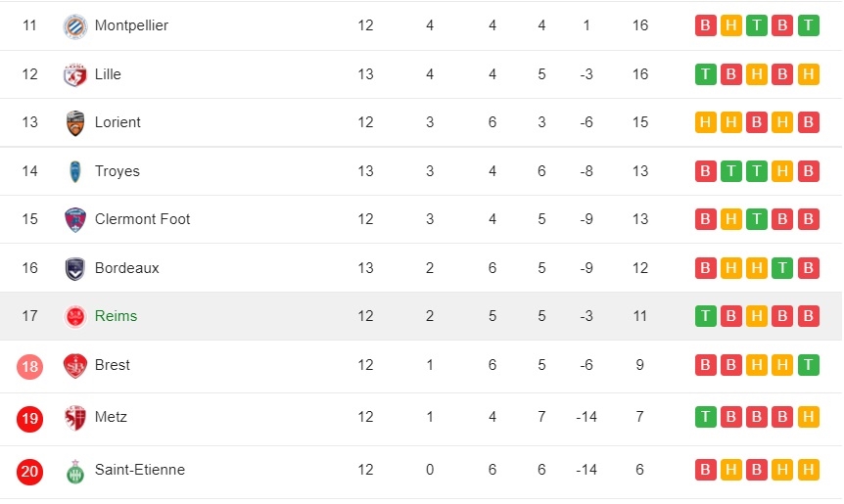
Task: Click the Clermont Foot club crest
Action: (x=74, y=219)
